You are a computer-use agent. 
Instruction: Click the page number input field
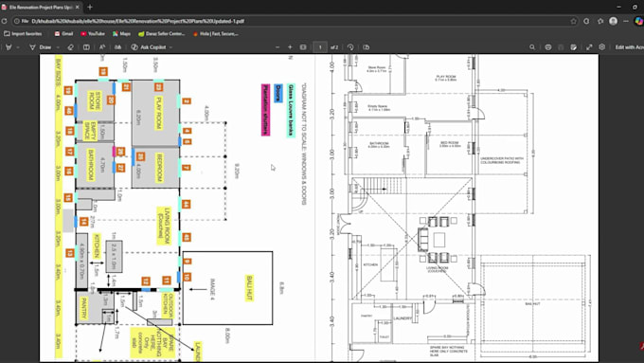coord(320,47)
